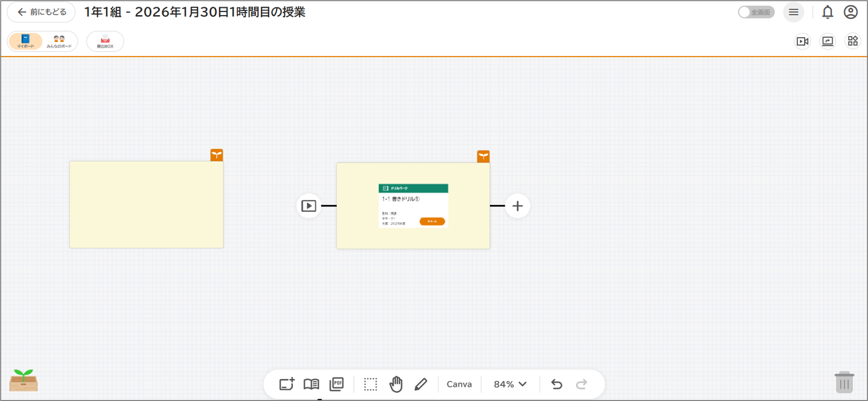Open the 提出BOX button
Image resolution: width=868 pixels, height=401 pixels.
105,41
